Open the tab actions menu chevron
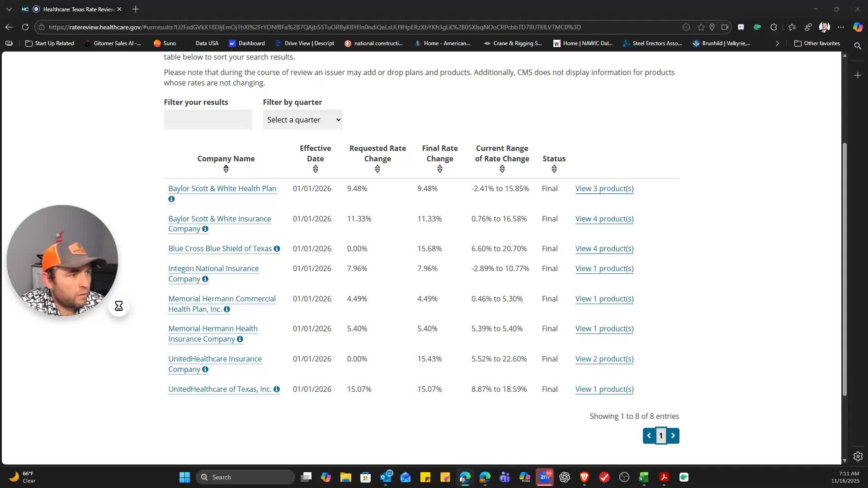The image size is (868, 488). (9, 9)
